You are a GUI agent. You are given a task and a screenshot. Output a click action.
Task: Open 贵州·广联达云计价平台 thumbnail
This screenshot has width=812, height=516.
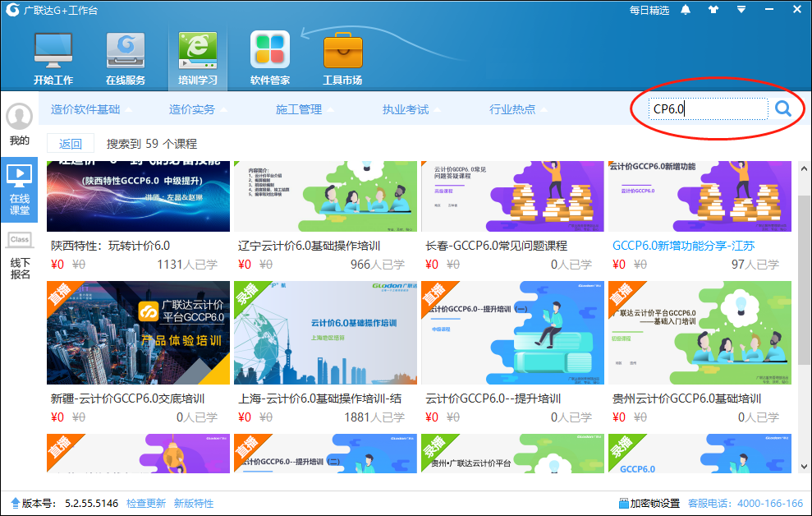[x=512, y=454]
